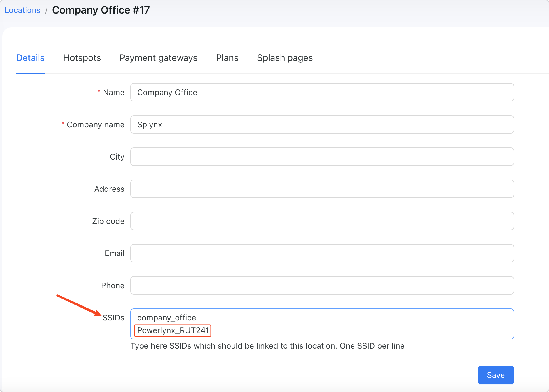Click the SSIDs field label

point(113,318)
